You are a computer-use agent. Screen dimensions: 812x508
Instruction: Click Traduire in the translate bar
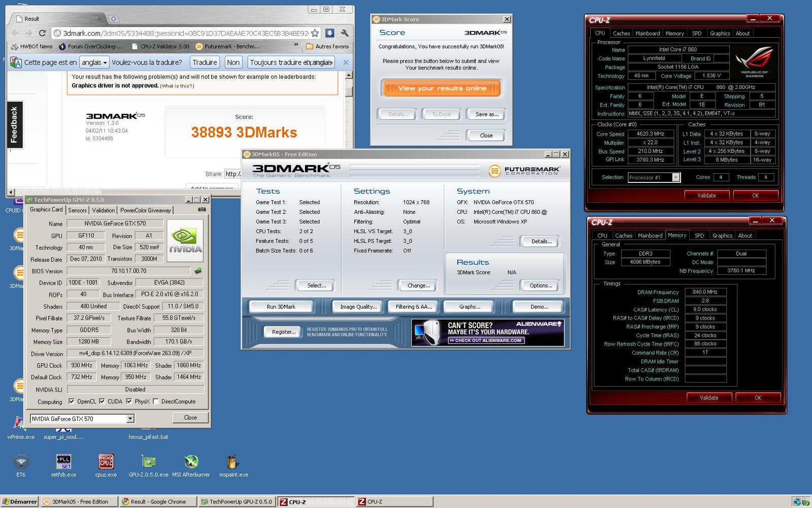tap(205, 62)
